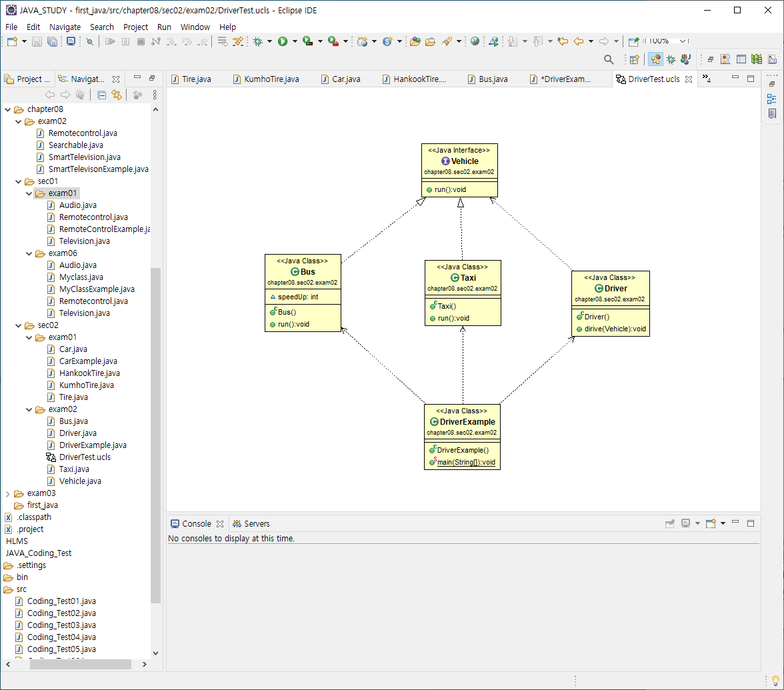Click the Last Edit Location arrow icon
The width and height of the screenshot is (784, 690).
[x=563, y=41]
